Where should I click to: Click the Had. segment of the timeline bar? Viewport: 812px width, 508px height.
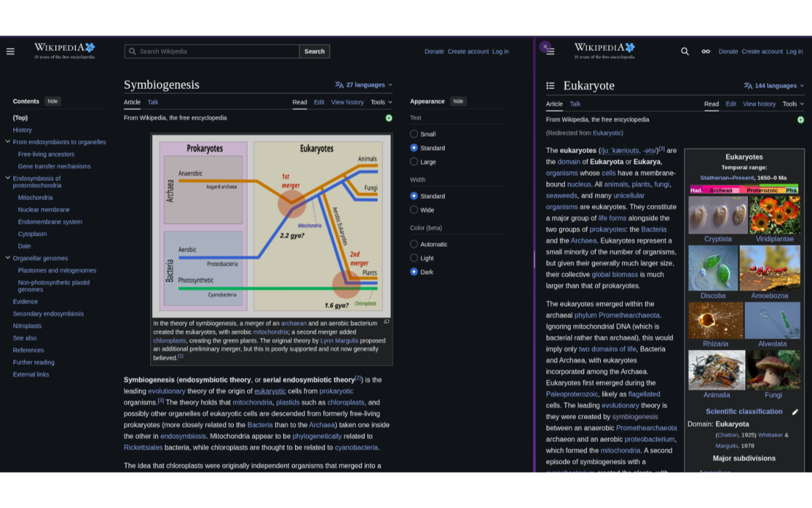tap(697, 190)
